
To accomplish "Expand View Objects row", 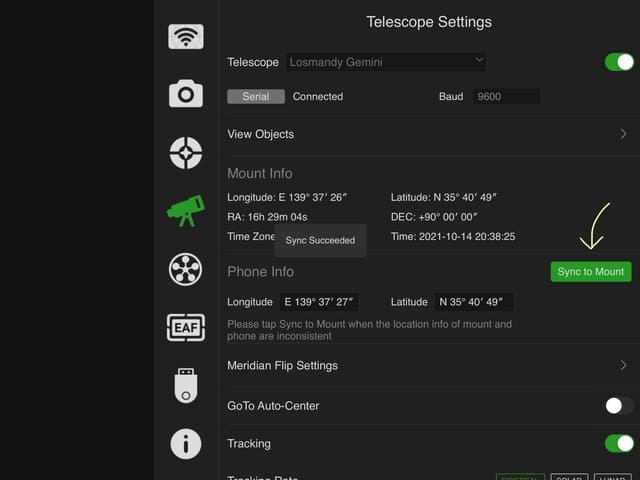I will [428, 134].
